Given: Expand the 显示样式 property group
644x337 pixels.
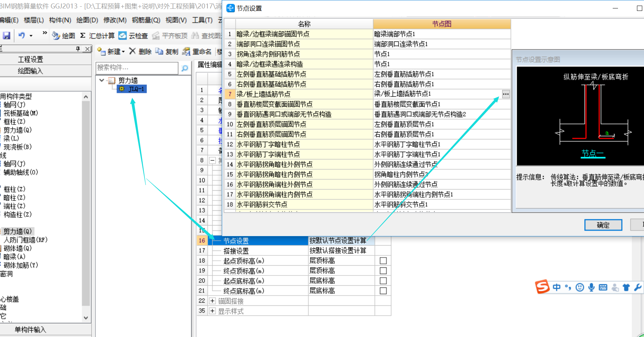Looking at the screenshot, I should coord(212,311).
